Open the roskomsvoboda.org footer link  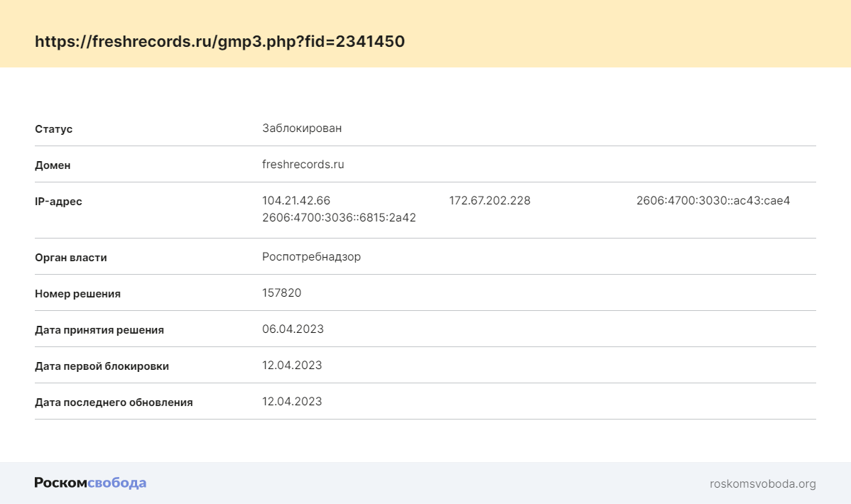click(x=762, y=484)
